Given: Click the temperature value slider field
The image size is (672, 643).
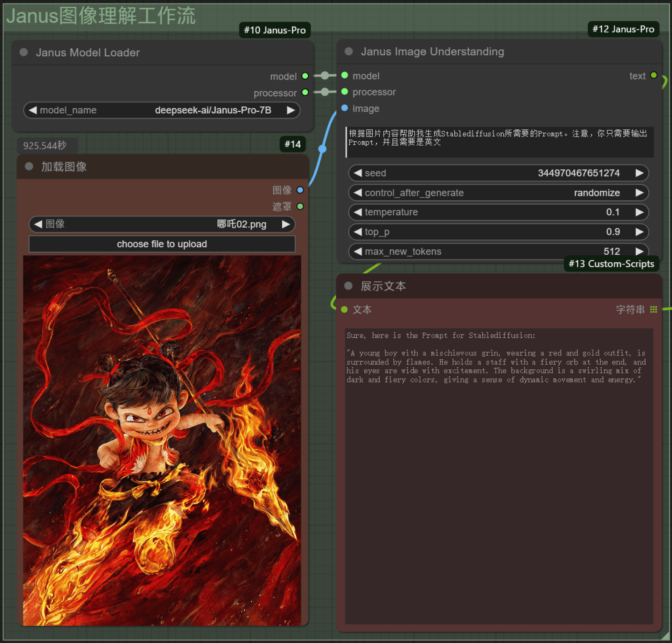Looking at the screenshot, I should click(x=498, y=212).
